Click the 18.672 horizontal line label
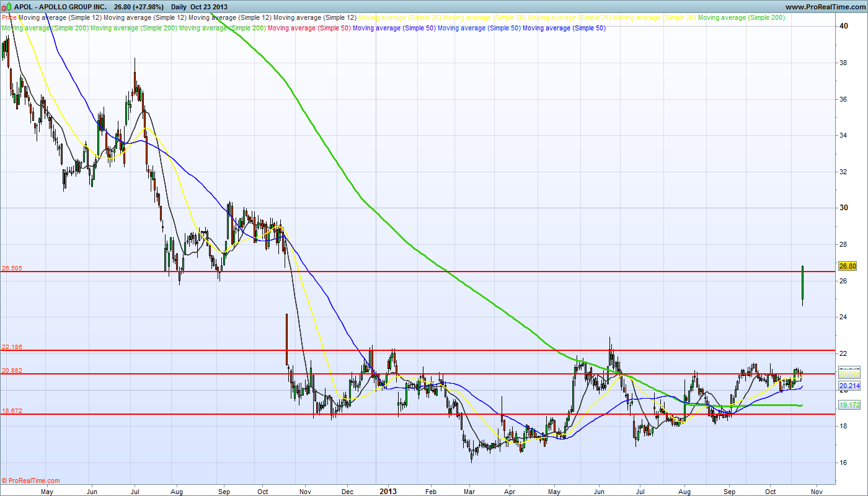 (x=12, y=411)
